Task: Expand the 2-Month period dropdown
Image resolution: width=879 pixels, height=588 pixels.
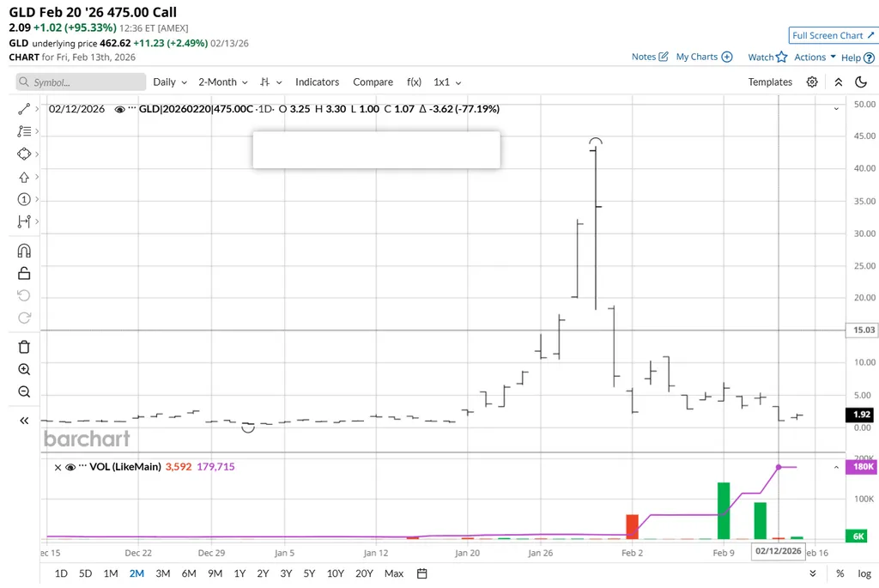Action: (223, 82)
